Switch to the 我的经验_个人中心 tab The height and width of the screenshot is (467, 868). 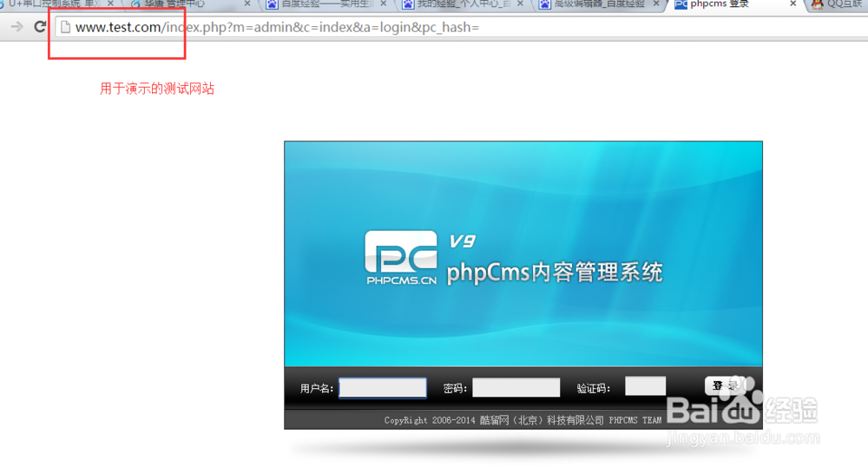(x=464, y=3)
